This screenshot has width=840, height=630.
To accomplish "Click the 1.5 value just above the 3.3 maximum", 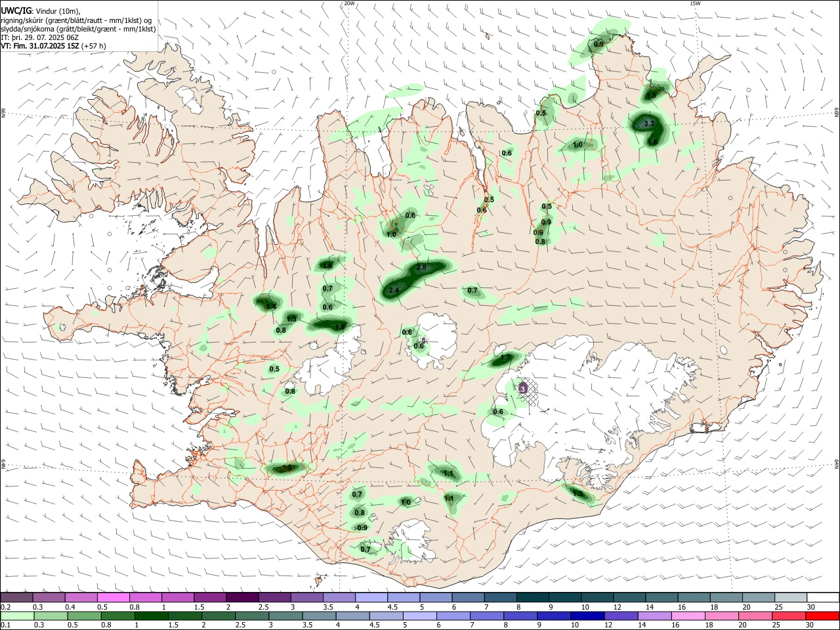I will 651,96.
